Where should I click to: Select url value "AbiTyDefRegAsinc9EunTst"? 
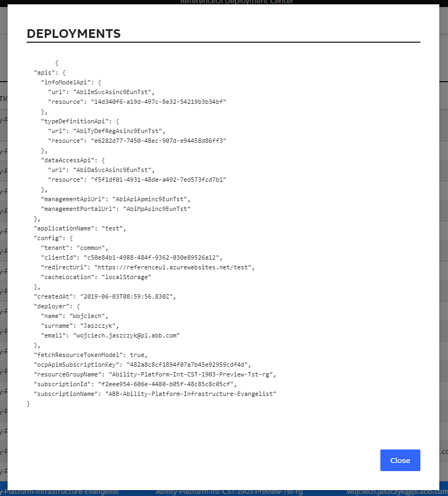coord(119,131)
